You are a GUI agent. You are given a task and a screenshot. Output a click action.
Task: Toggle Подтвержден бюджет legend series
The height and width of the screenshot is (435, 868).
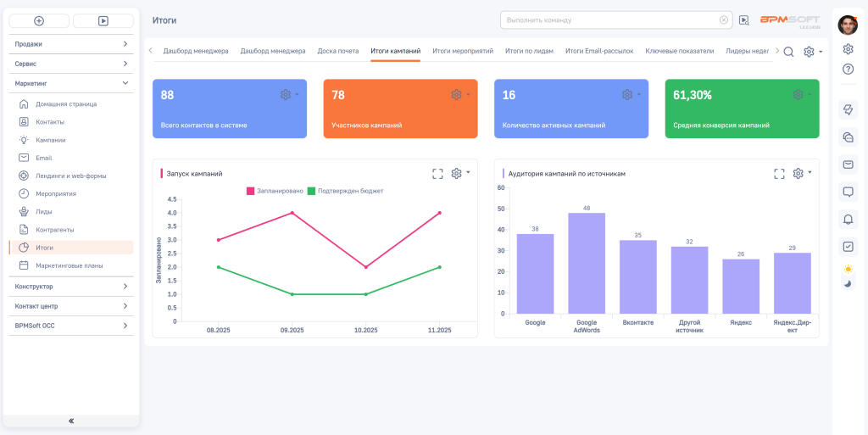pyautogui.click(x=346, y=191)
